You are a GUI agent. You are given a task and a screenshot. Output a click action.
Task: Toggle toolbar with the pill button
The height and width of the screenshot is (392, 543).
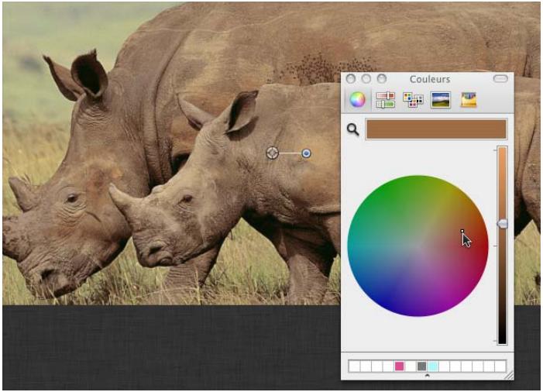click(x=500, y=78)
